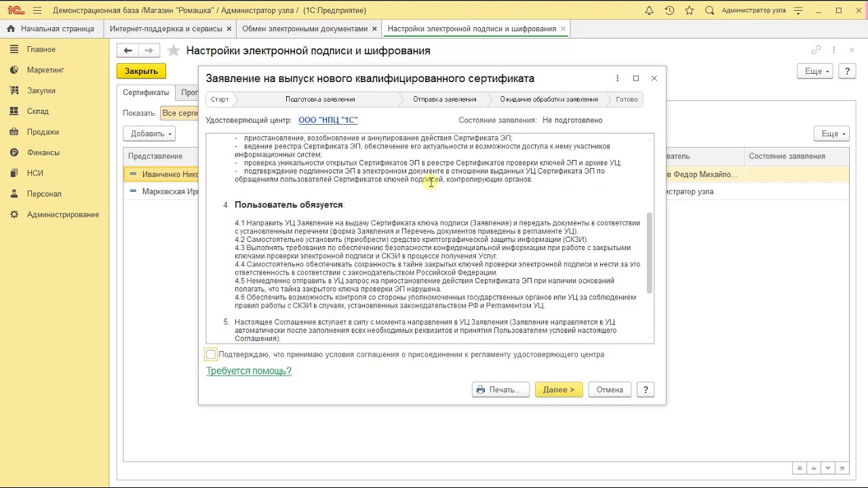
Task: Click the Подготовка заявления wizard step
Action: pyautogui.click(x=320, y=99)
